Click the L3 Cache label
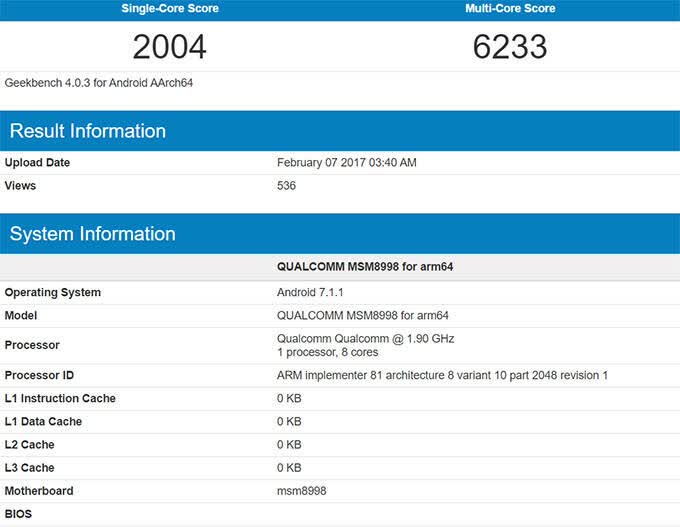Viewport: 680px width, 527px height. pos(29,468)
